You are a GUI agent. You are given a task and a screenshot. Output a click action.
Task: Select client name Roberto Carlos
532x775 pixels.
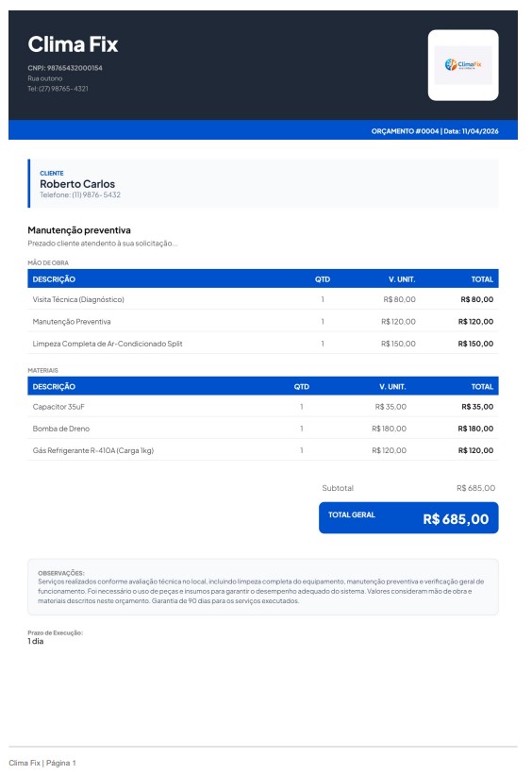(77, 184)
